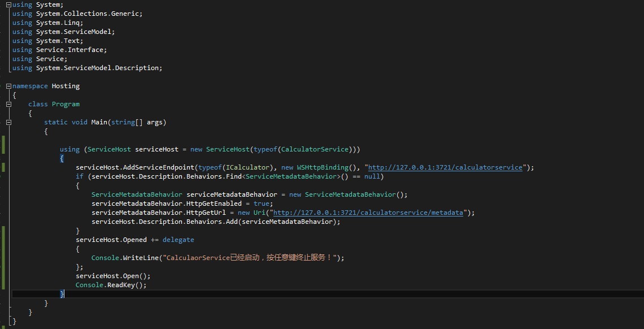The width and height of the screenshot is (644, 329).
Task: Click 'serviceHost.Open();' line
Action: (113, 276)
